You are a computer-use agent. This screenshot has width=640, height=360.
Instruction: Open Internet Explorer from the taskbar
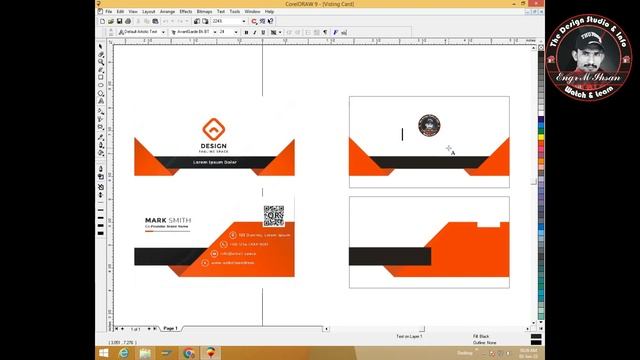[x=124, y=353]
